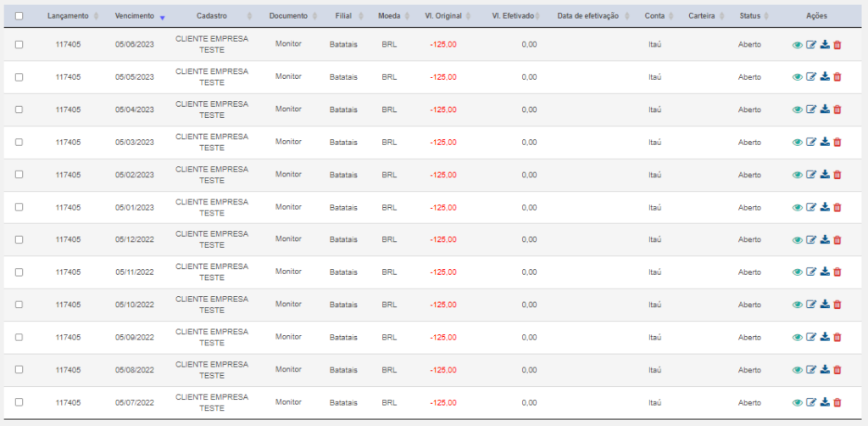Edit the entry due 05/07/2022
The image size is (868, 426).
pyautogui.click(x=811, y=403)
